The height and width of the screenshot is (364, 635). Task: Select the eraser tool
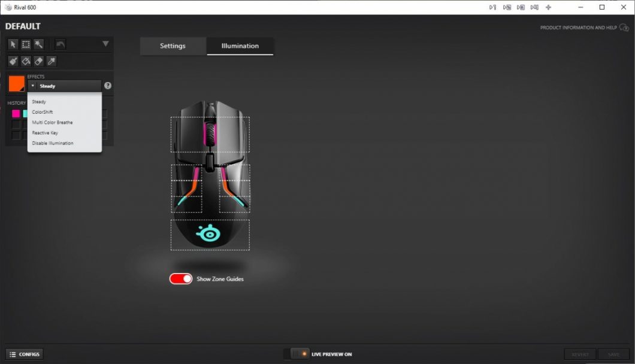38,60
